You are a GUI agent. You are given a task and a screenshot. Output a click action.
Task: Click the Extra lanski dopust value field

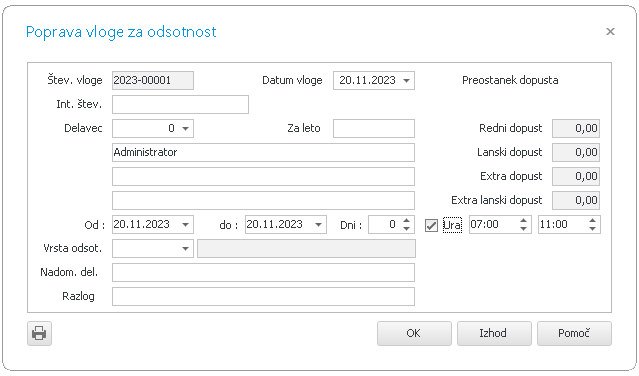tap(576, 200)
